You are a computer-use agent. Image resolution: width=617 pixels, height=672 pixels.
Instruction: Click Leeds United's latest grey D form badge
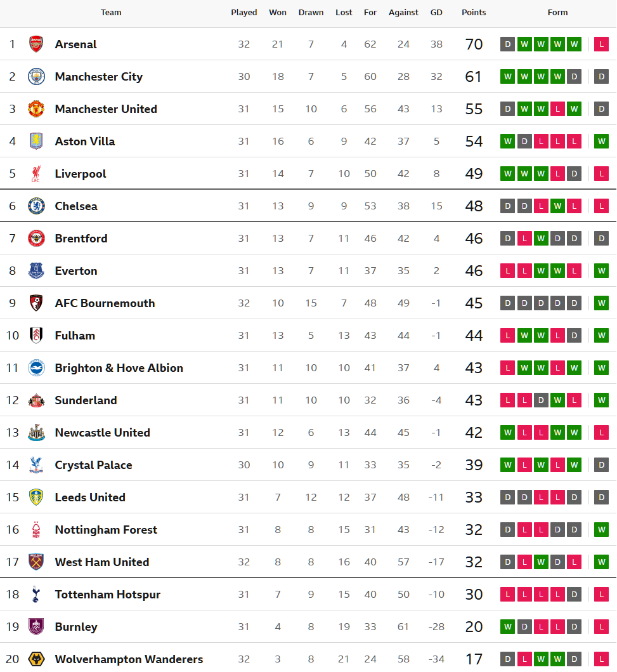[x=601, y=497]
